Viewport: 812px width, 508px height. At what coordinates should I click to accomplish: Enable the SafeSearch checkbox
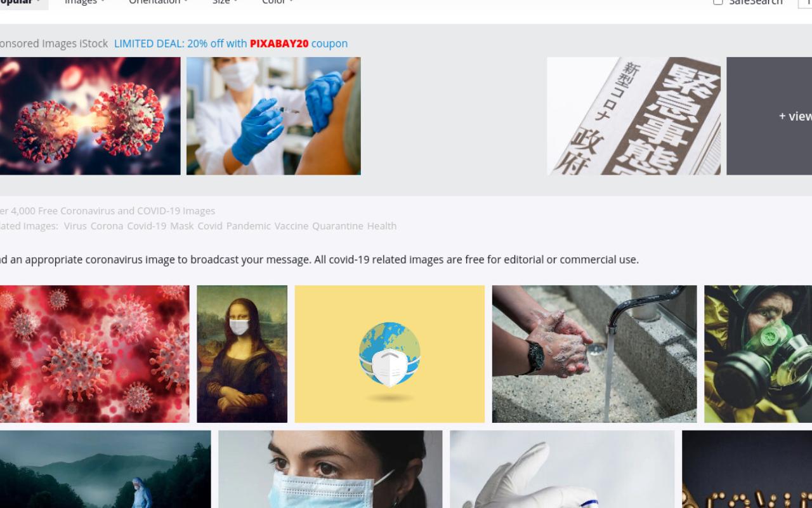point(717,2)
